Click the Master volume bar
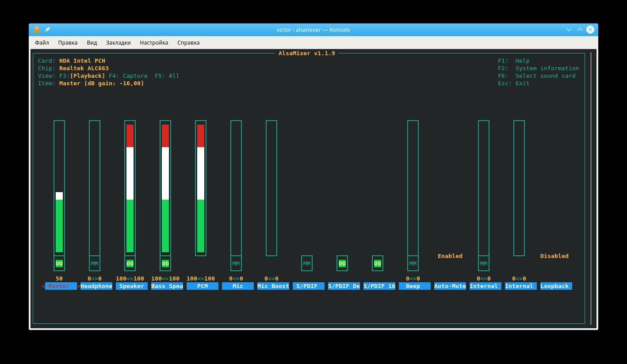 (x=59, y=188)
